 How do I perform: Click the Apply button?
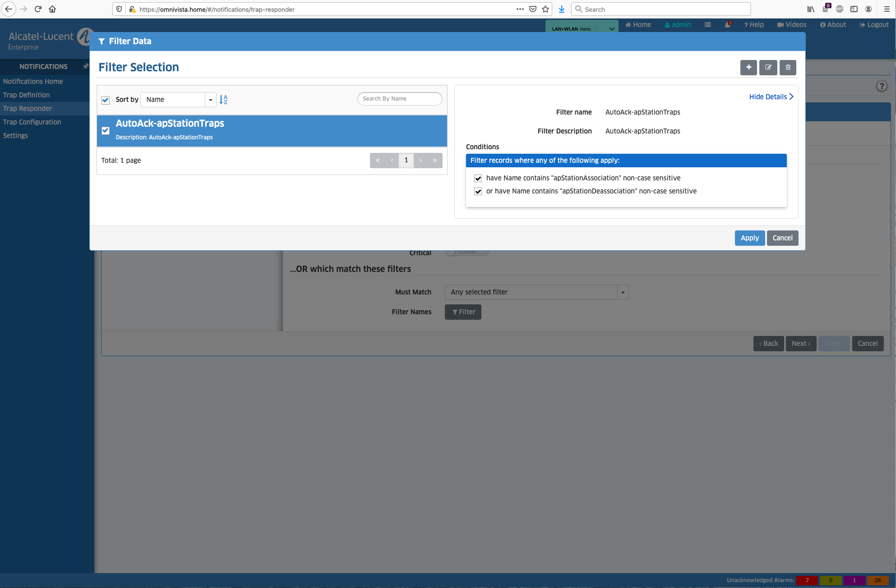(749, 238)
